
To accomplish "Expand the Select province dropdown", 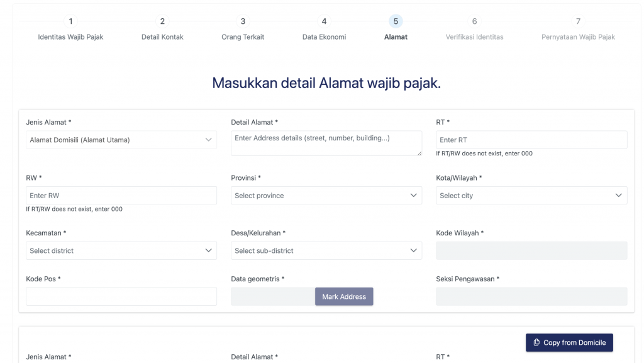I will click(x=326, y=196).
